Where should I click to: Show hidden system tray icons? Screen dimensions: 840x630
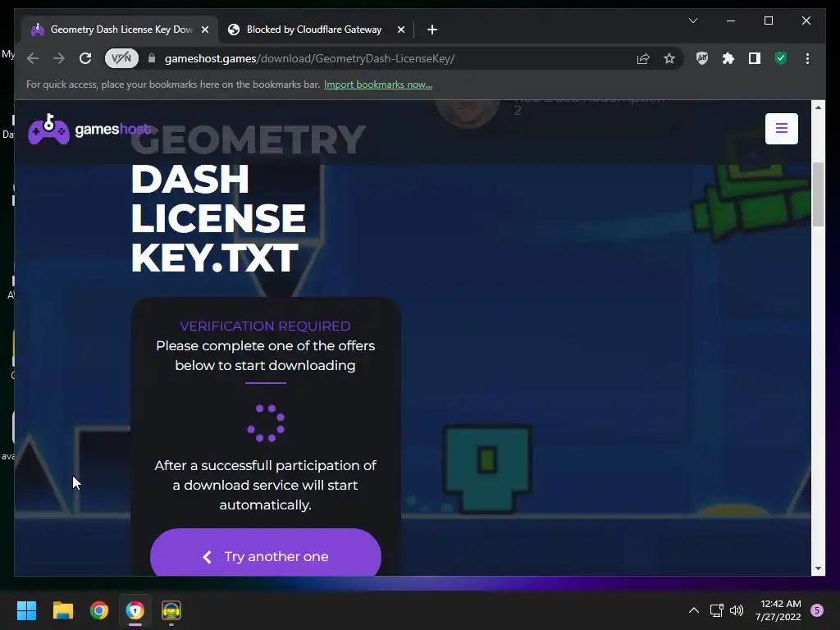coord(693,610)
